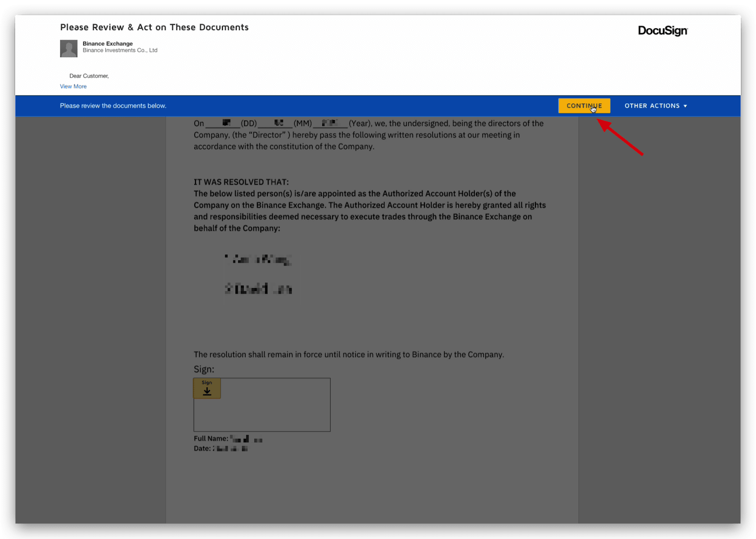Click the 'Please Review & Act' page heading
This screenshot has height=539, width=756.
coord(154,27)
